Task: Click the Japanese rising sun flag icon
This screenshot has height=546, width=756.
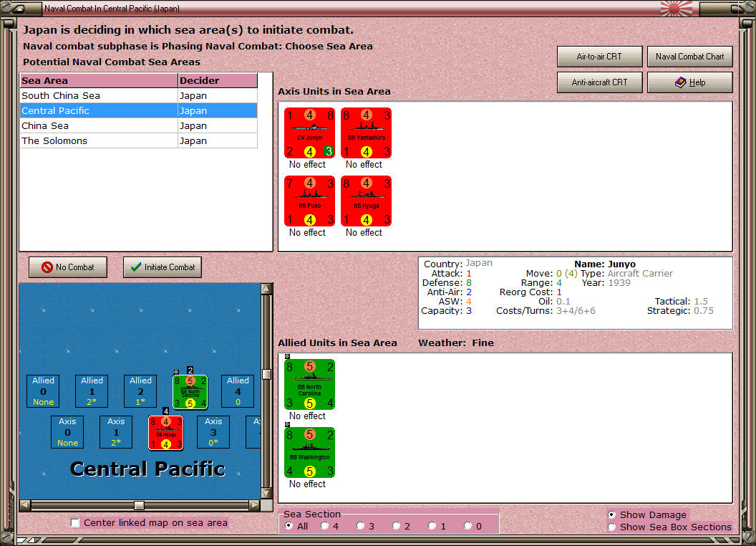Action: click(677, 8)
